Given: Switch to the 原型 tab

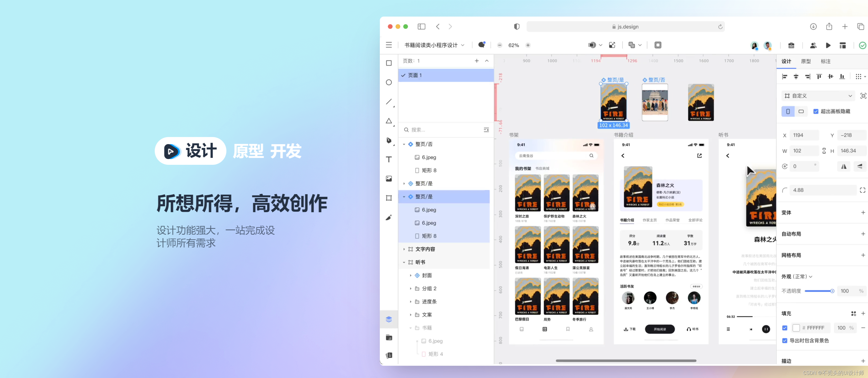Looking at the screenshot, I should [x=806, y=61].
